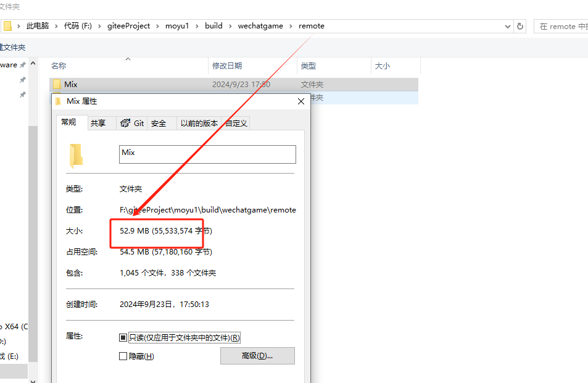Click the refresh icon next to address bar

520,27
